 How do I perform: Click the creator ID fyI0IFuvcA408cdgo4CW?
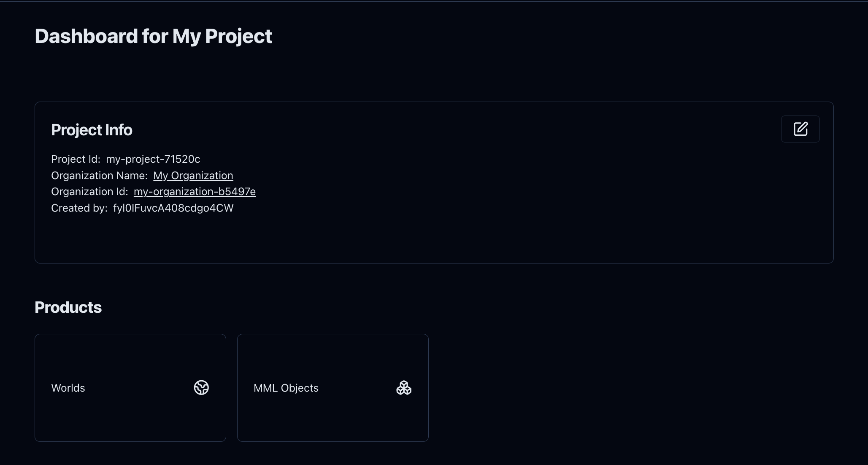point(173,208)
